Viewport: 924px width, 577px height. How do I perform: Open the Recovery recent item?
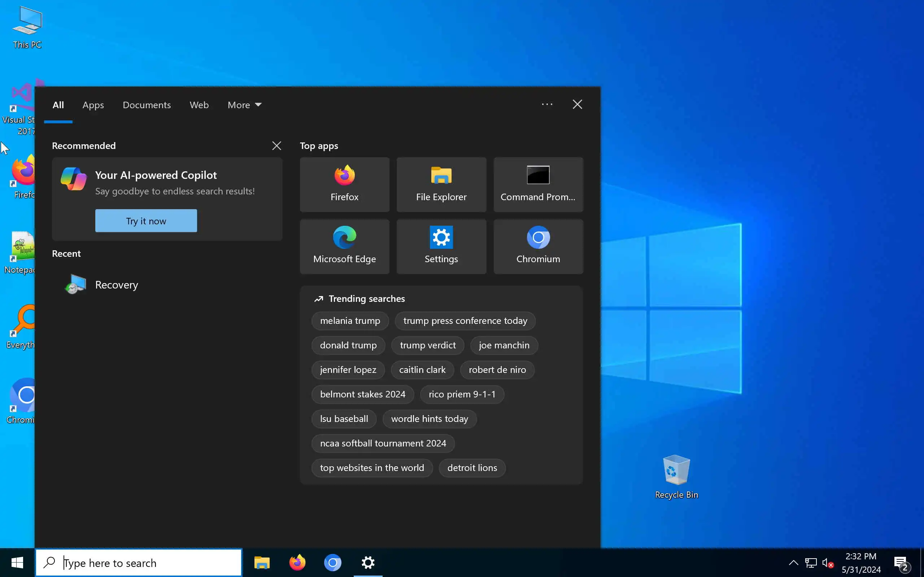(117, 285)
